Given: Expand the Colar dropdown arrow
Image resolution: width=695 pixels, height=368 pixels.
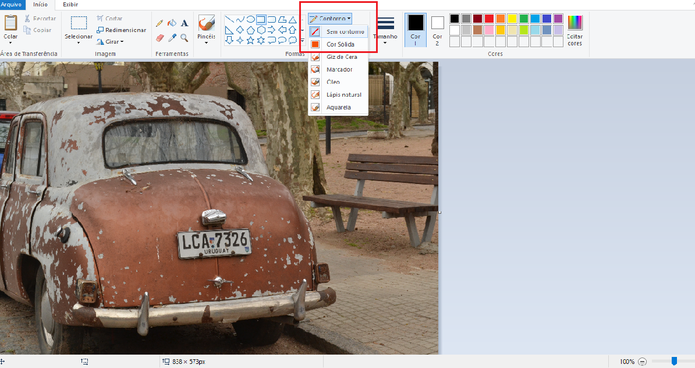Looking at the screenshot, I should pos(11,43).
